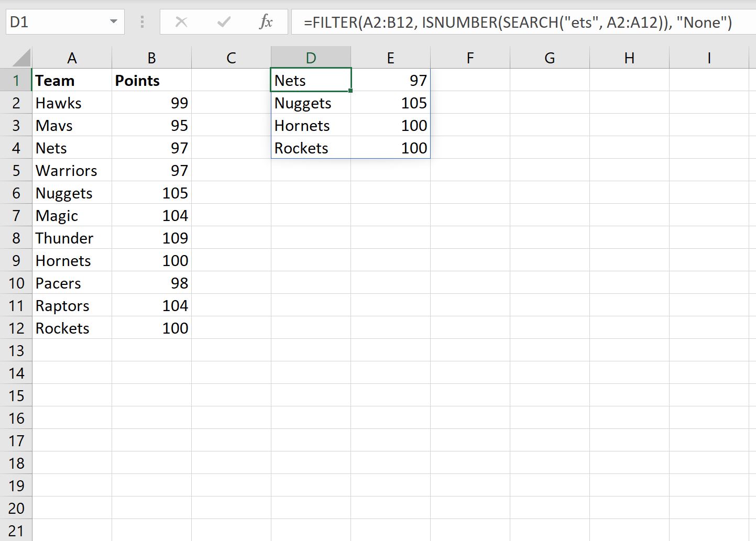This screenshot has height=541, width=756.
Task: Click the Enter (checkmark) icon in formula bar
Action: coord(223,22)
